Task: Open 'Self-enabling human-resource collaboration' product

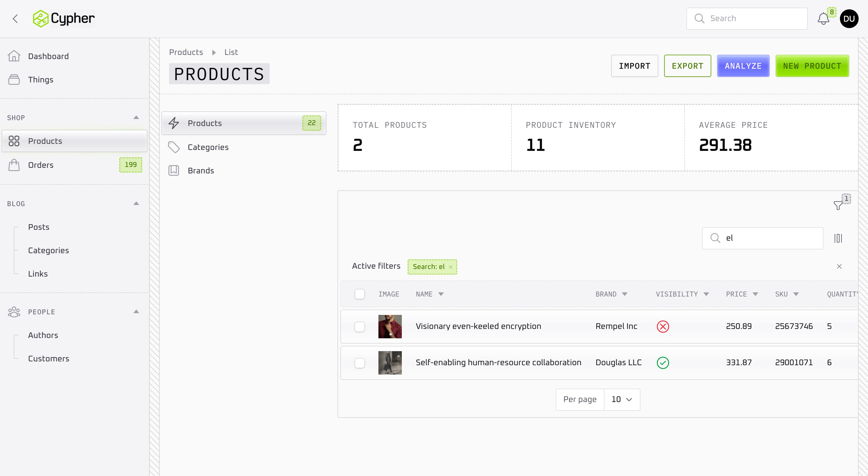Action: tap(498, 363)
